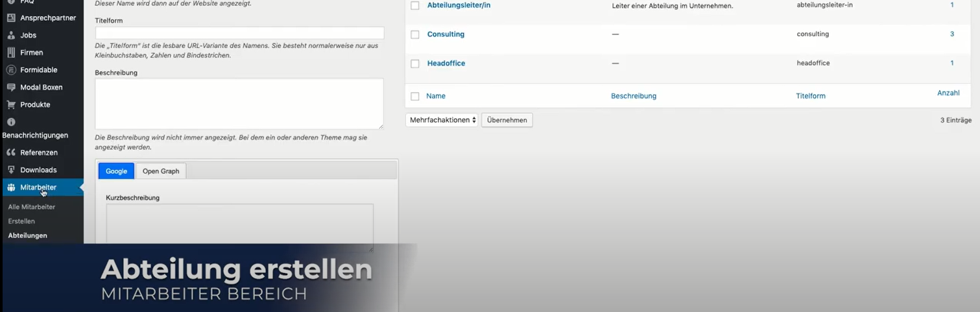This screenshot has height=312, width=980.
Task: Click the Jobs menu icon
Action: (x=11, y=35)
